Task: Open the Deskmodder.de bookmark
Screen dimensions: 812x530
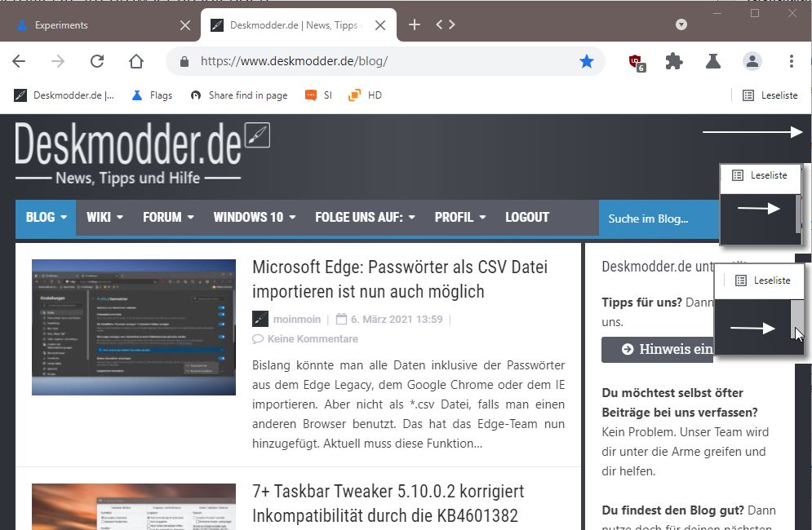Action: [x=64, y=95]
